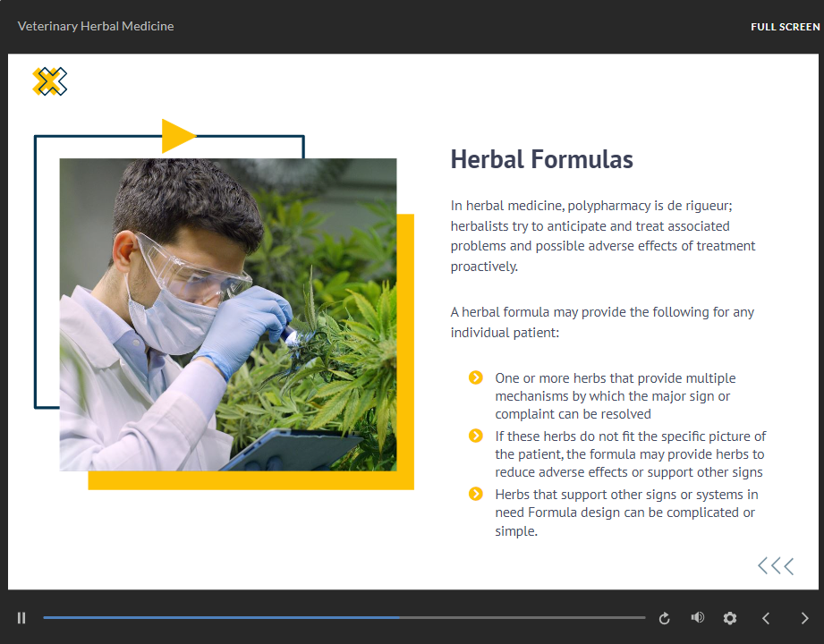Click the replay slide icon
This screenshot has width=824, height=644.
click(x=664, y=618)
